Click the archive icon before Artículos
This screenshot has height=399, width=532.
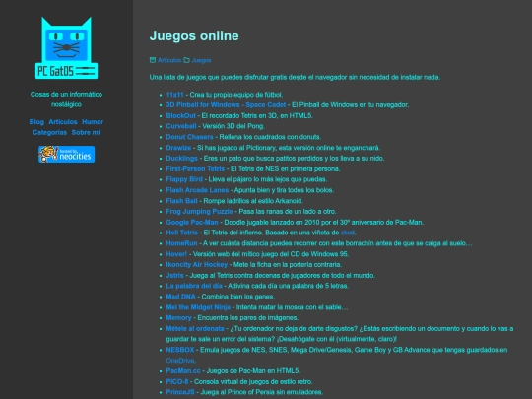point(153,60)
